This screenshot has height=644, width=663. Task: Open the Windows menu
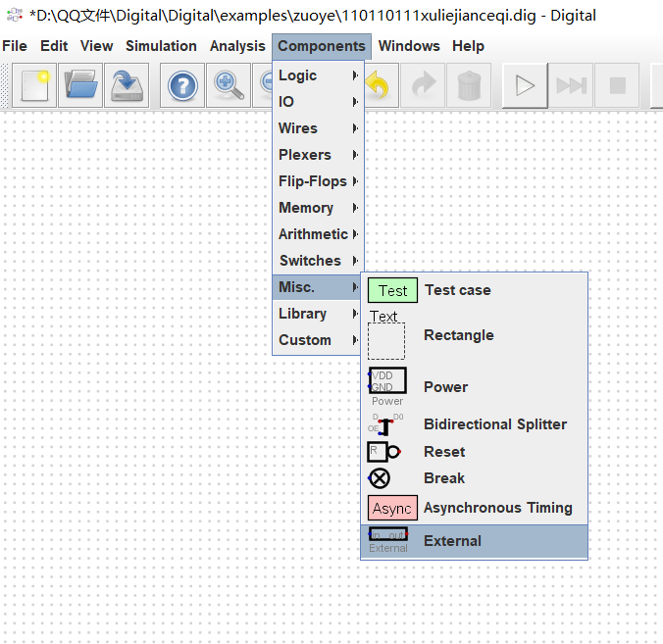[x=409, y=46]
